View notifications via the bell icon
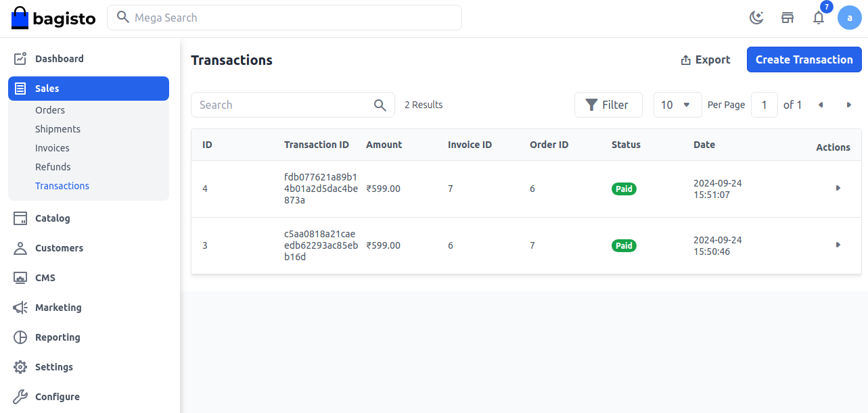868x413 pixels. [x=818, y=18]
